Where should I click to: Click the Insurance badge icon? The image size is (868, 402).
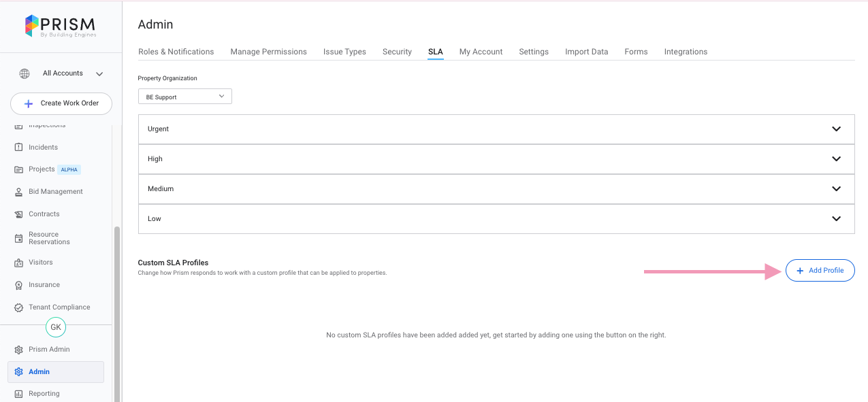click(x=19, y=285)
